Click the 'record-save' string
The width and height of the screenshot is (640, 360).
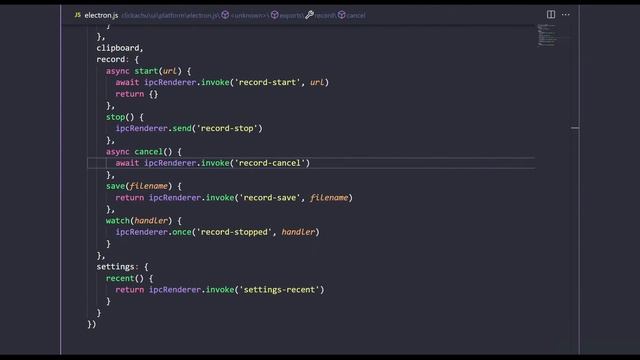(269, 198)
